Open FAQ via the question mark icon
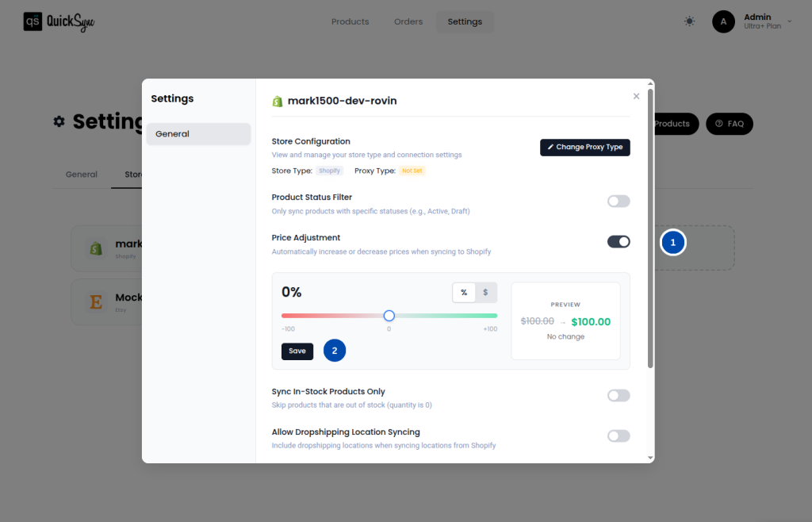Image resolution: width=812 pixels, height=522 pixels. pos(718,124)
